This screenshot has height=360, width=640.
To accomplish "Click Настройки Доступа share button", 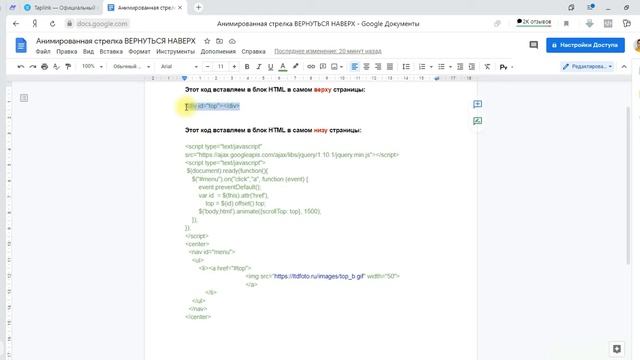I will click(x=585, y=45).
